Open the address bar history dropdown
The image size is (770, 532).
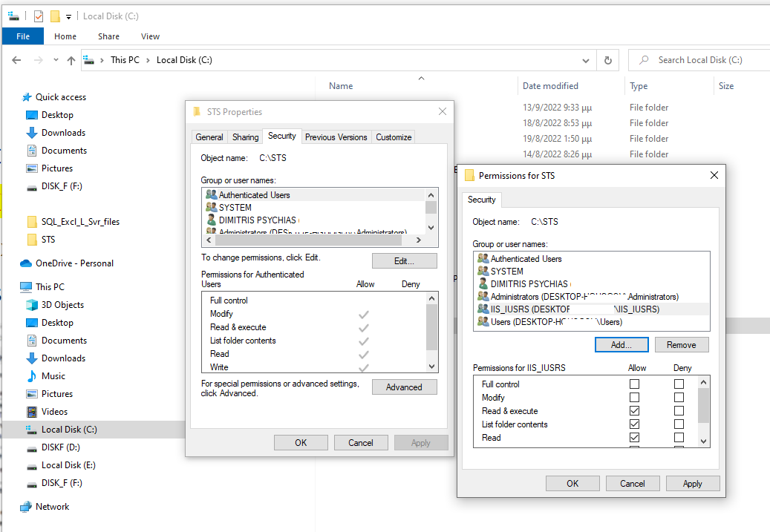(587, 60)
